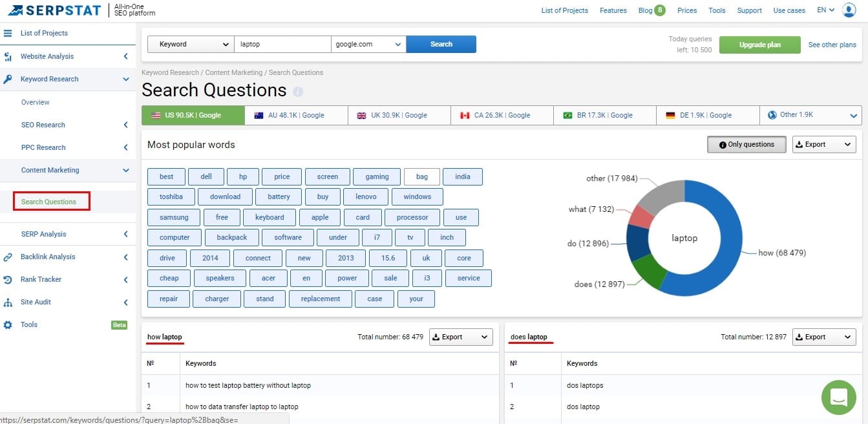This screenshot has width=868, height=424.
Task: Switch to the UK 30.9K Google tab
Action: pos(399,115)
